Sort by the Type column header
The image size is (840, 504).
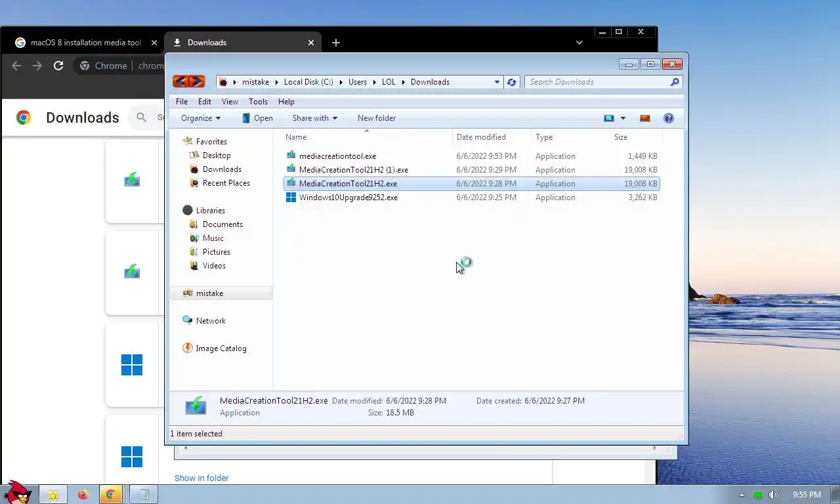pos(570,137)
